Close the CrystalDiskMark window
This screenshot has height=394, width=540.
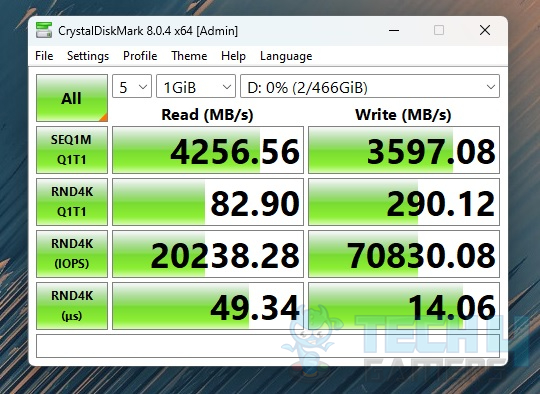pos(485,30)
